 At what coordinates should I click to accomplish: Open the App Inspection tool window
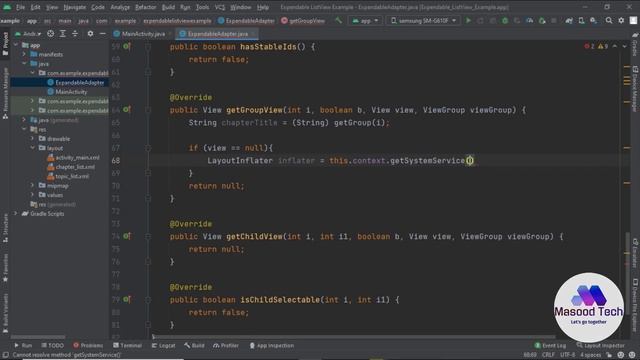[271, 345]
